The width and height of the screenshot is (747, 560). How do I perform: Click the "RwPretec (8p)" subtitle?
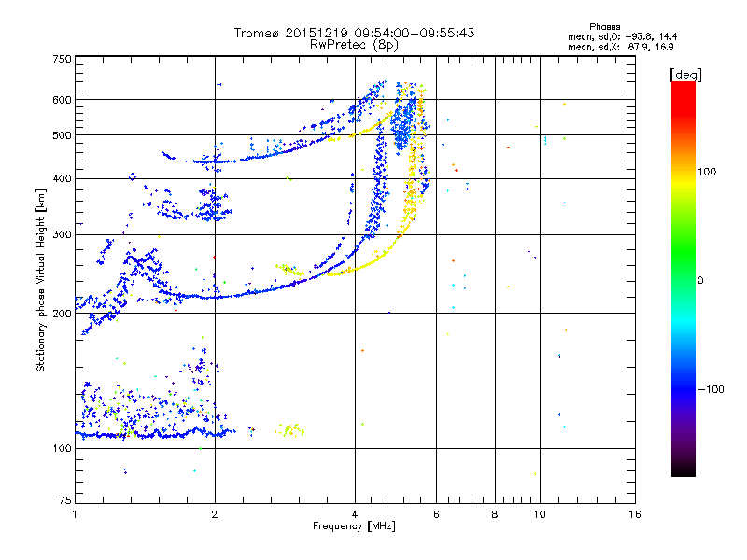(x=354, y=45)
